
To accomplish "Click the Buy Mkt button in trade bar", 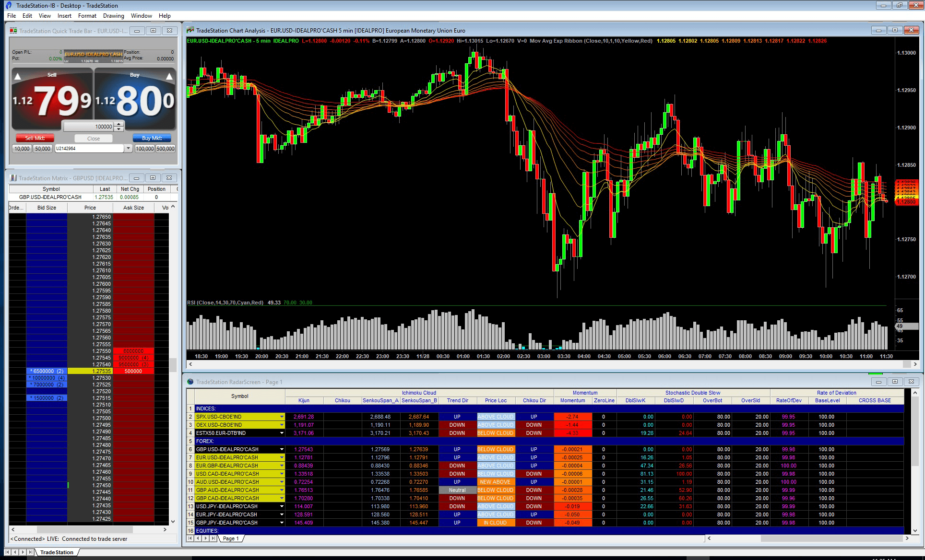I will click(x=151, y=137).
